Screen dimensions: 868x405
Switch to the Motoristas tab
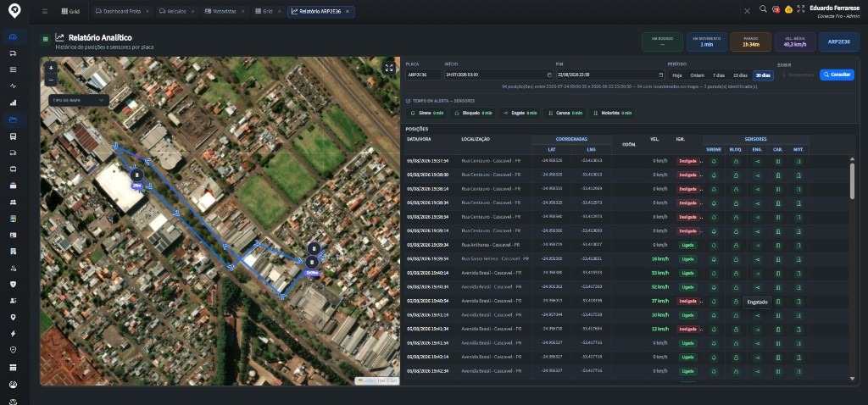(223, 11)
